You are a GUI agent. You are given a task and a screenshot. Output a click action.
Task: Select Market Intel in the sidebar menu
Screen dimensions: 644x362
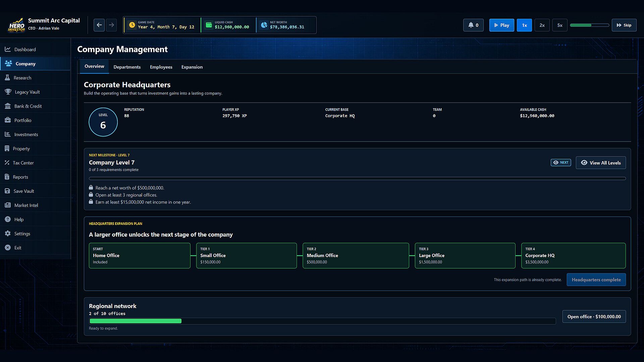(35, 205)
